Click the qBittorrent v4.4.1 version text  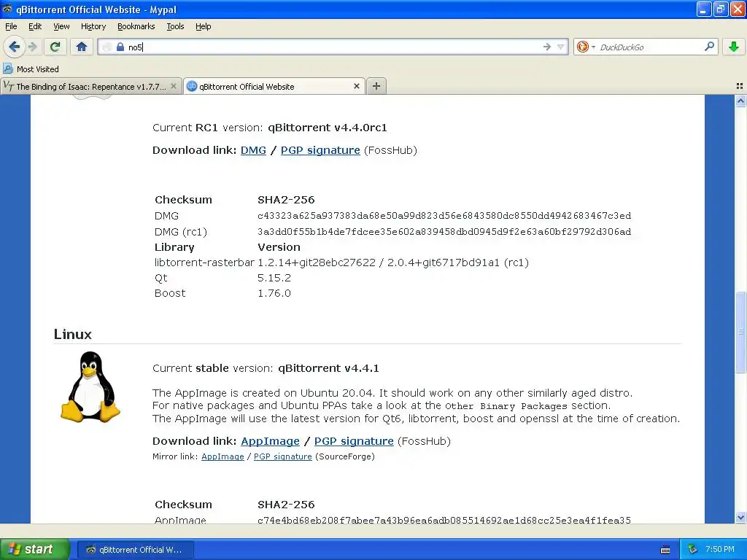(x=328, y=368)
